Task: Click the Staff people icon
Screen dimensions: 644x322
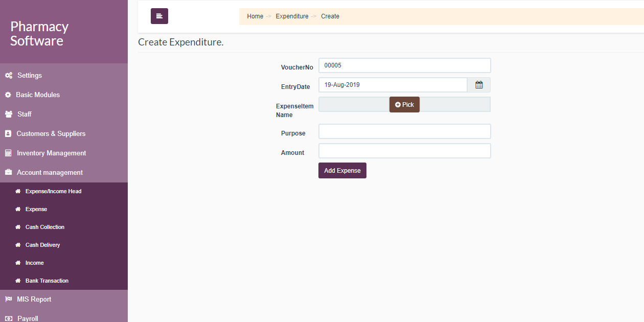Action: coord(9,114)
